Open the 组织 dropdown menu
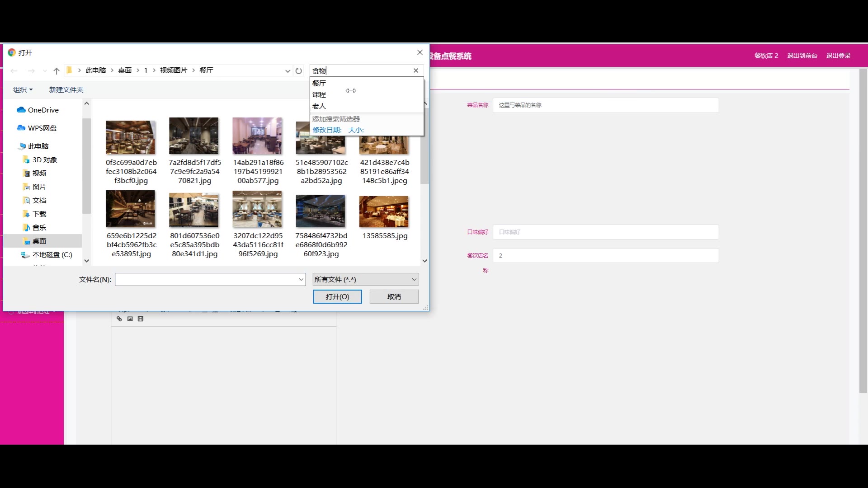Screen dimensions: 868x488 click(x=23, y=89)
